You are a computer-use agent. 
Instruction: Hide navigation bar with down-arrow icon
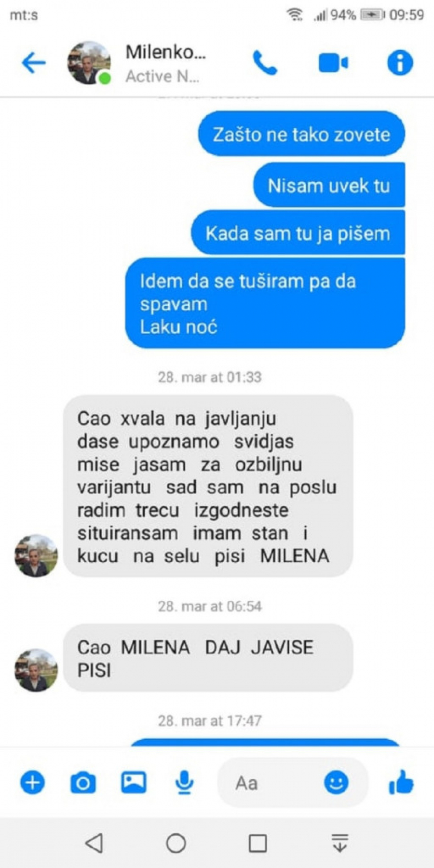pos(340,843)
